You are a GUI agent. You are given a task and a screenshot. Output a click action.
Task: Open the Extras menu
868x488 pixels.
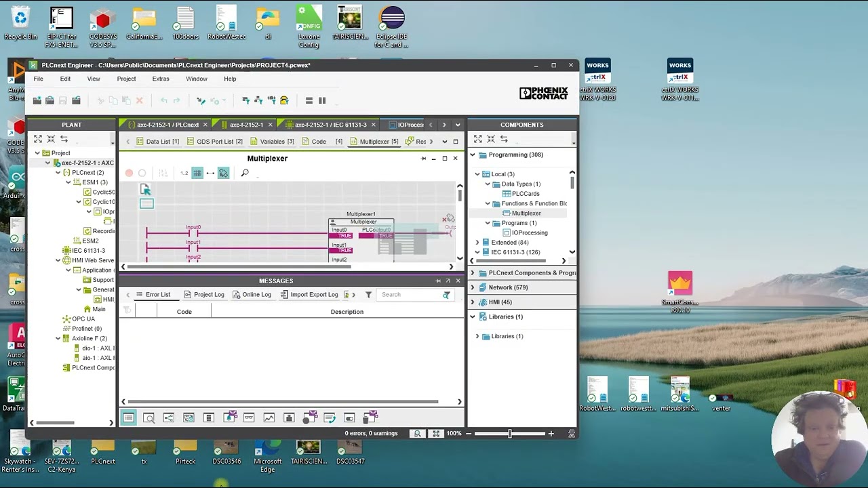tap(161, 79)
